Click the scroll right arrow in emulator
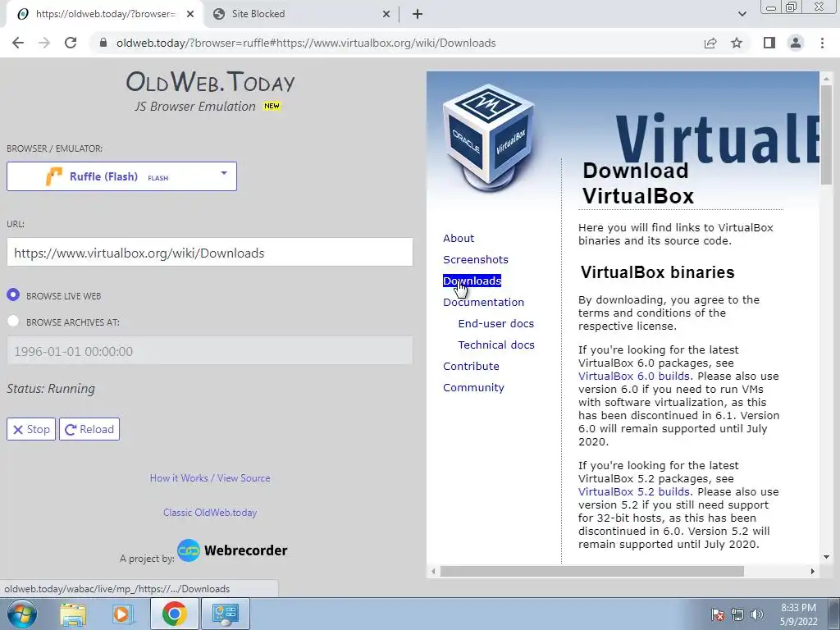The width and height of the screenshot is (840, 630). click(x=812, y=572)
